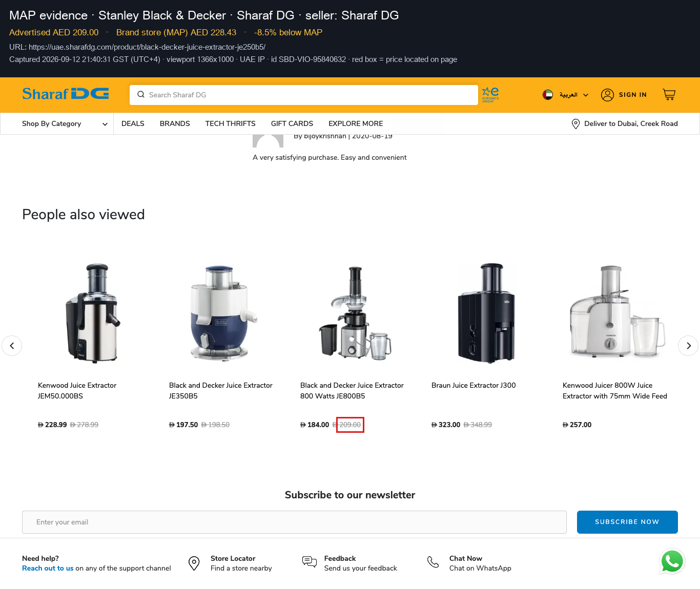Click the SIGN IN link
Viewport: 700px width, 589px height.
pyautogui.click(x=633, y=95)
